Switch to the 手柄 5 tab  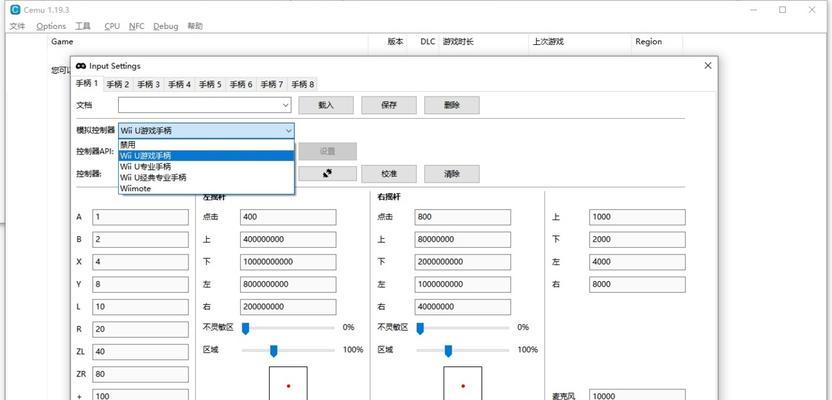(210, 84)
